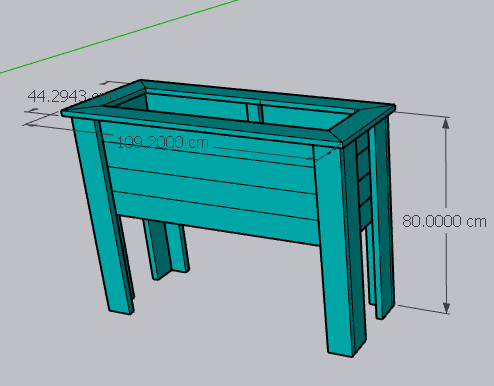Select the vertical 80 cm dimension line arrow
The width and height of the screenshot is (494, 386).
coord(446,215)
